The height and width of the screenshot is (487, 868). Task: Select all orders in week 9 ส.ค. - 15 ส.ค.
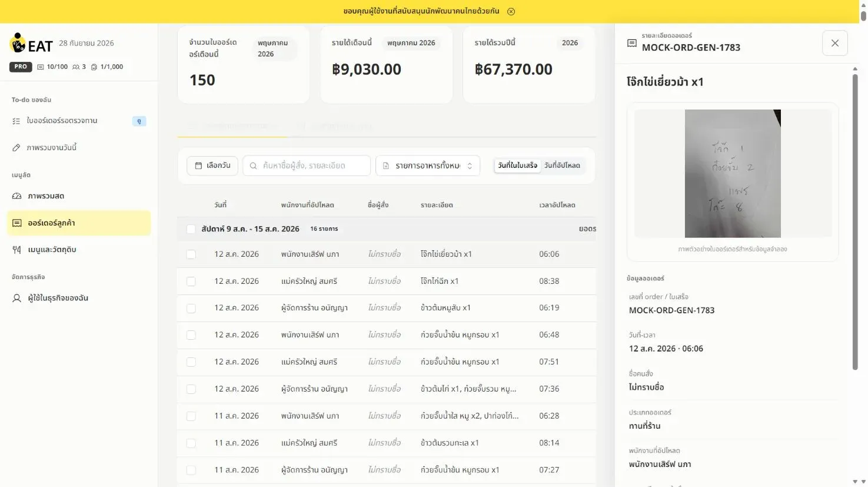tap(191, 229)
